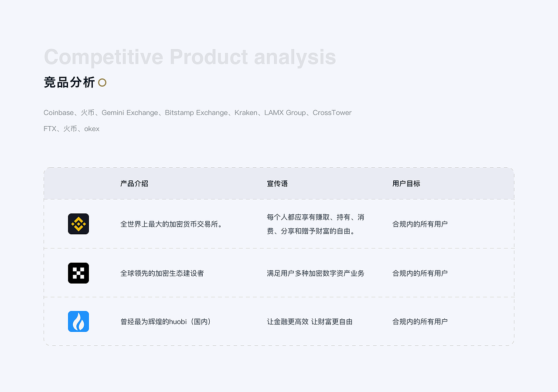Select the 用户目标 column header

pyautogui.click(x=406, y=183)
